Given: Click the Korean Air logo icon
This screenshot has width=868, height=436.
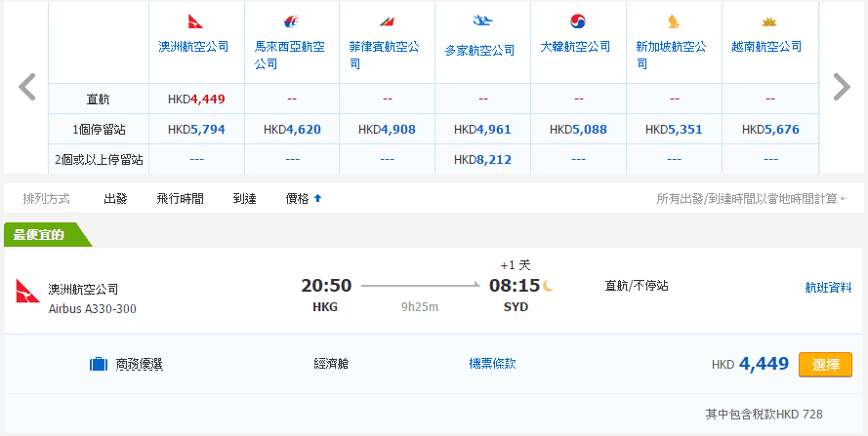Looking at the screenshot, I should (577, 21).
